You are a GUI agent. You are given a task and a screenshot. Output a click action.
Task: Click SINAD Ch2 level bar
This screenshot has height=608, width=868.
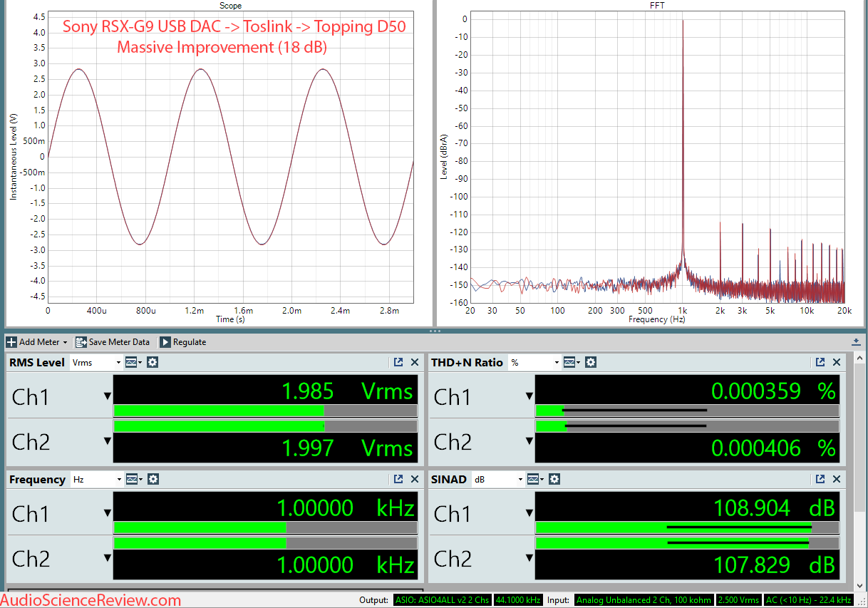point(687,543)
